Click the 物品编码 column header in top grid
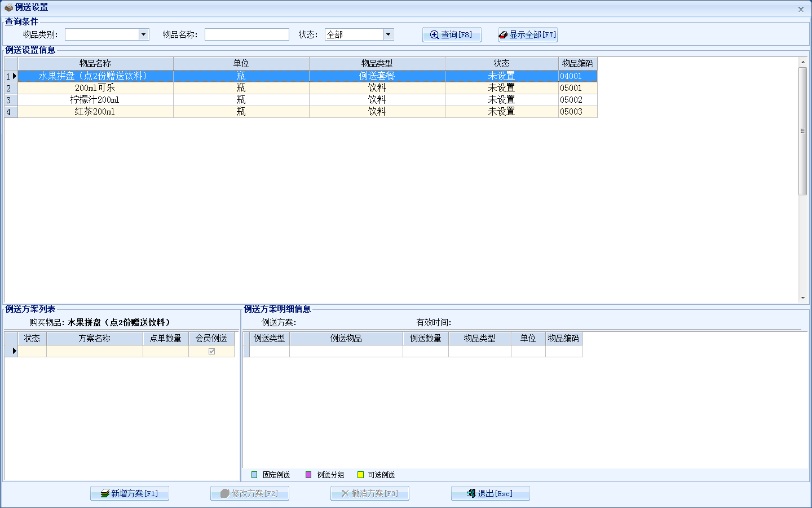The image size is (812, 508). pyautogui.click(x=578, y=63)
